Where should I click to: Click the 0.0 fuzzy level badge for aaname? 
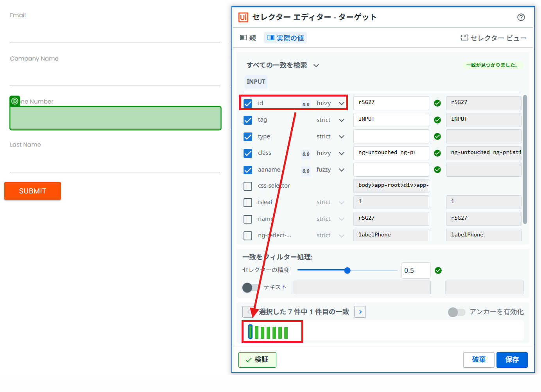[306, 171]
